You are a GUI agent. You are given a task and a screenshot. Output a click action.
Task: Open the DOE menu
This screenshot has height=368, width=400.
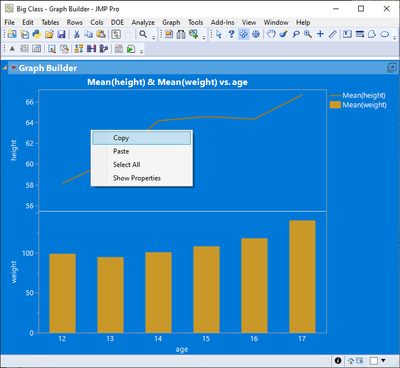pos(117,22)
